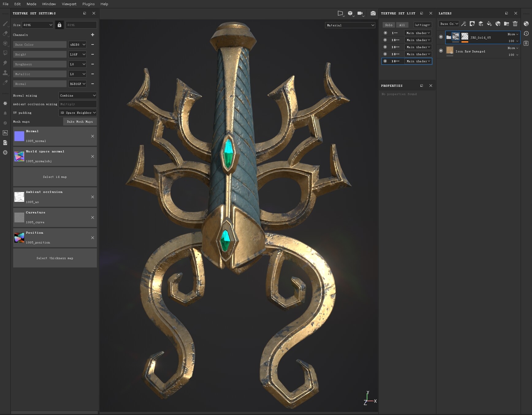
Task: Pick the Material picker eyedropper tool
Action: (5, 83)
